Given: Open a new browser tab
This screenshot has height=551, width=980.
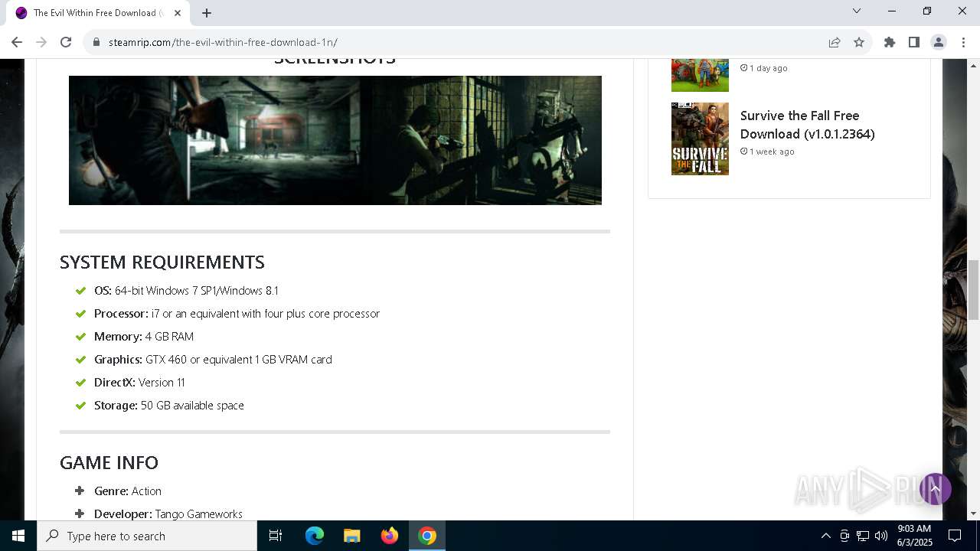Looking at the screenshot, I should (x=207, y=12).
